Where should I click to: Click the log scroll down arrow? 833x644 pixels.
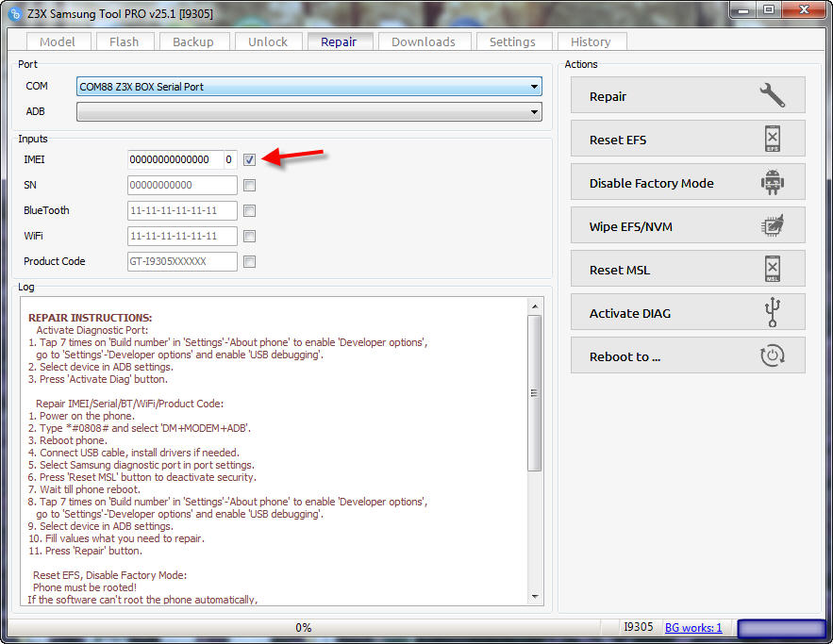tap(535, 597)
